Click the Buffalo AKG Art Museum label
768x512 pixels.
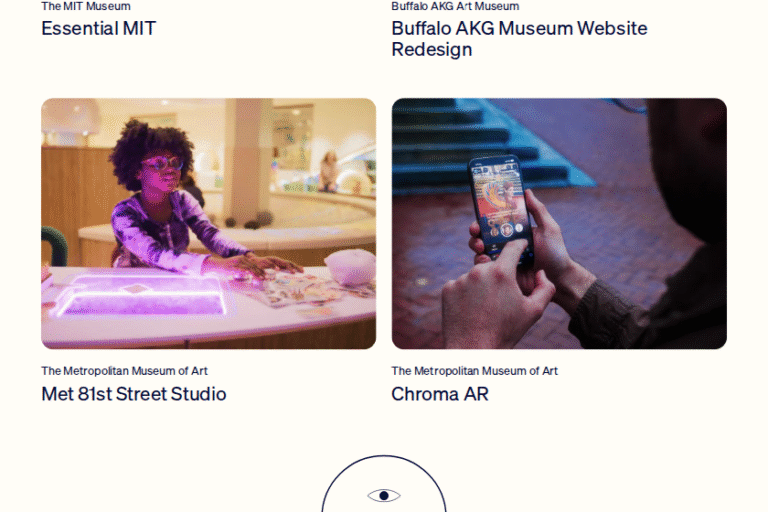pyautogui.click(x=455, y=6)
